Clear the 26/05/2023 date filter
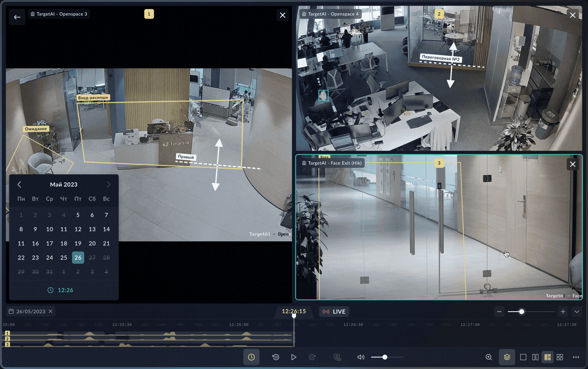Screen dimensions: 588x369 (x=51, y=311)
